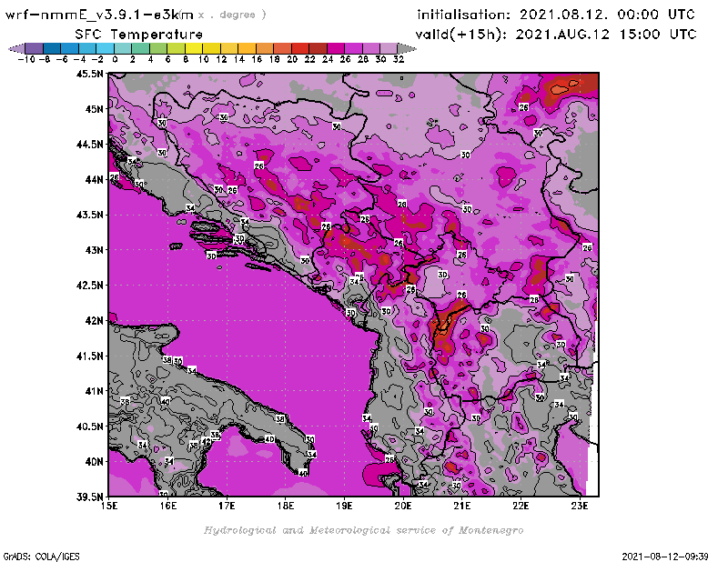
Task: Click the 'GrADS: COLA/IGES' credit
Action: pyautogui.click(x=41, y=557)
